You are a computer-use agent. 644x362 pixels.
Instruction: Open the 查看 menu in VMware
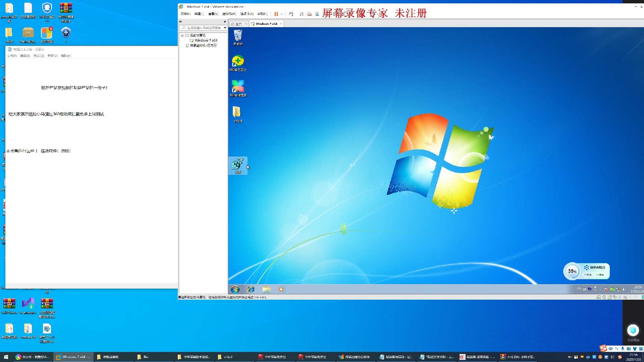(x=213, y=14)
